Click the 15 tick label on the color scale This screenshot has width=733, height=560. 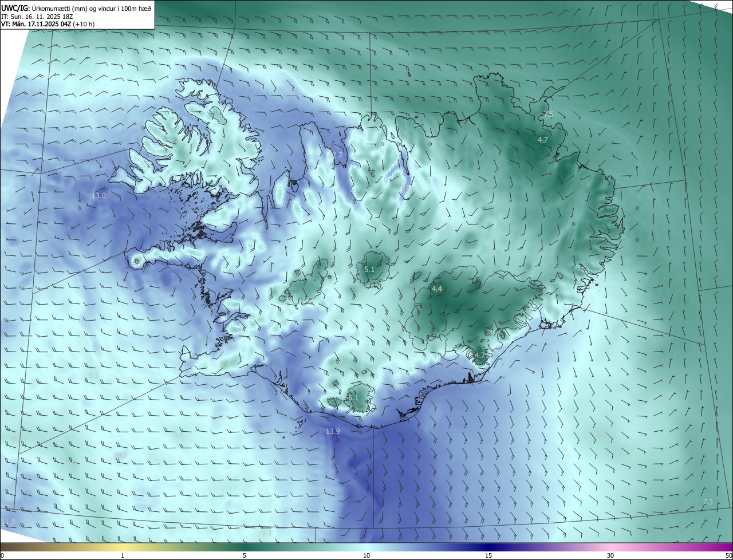[x=488, y=555]
